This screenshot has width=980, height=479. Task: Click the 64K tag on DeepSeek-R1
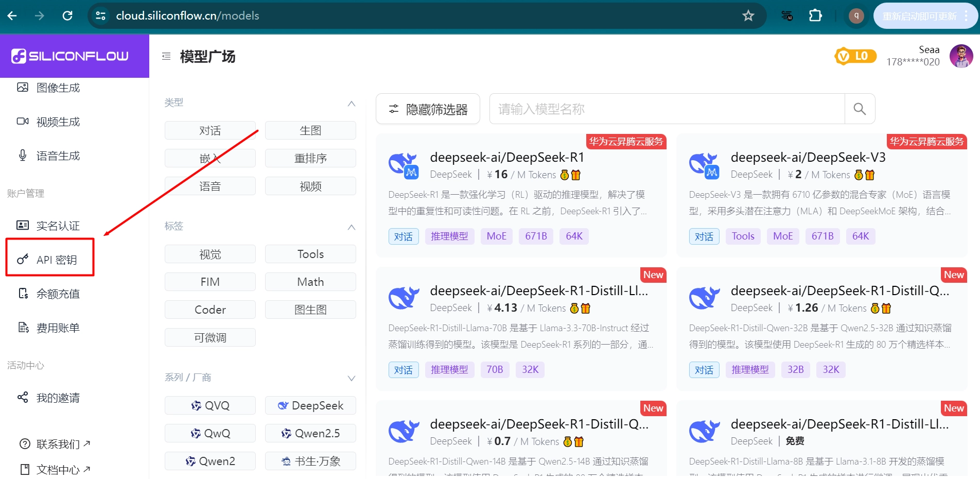pyautogui.click(x=574, y=236)
